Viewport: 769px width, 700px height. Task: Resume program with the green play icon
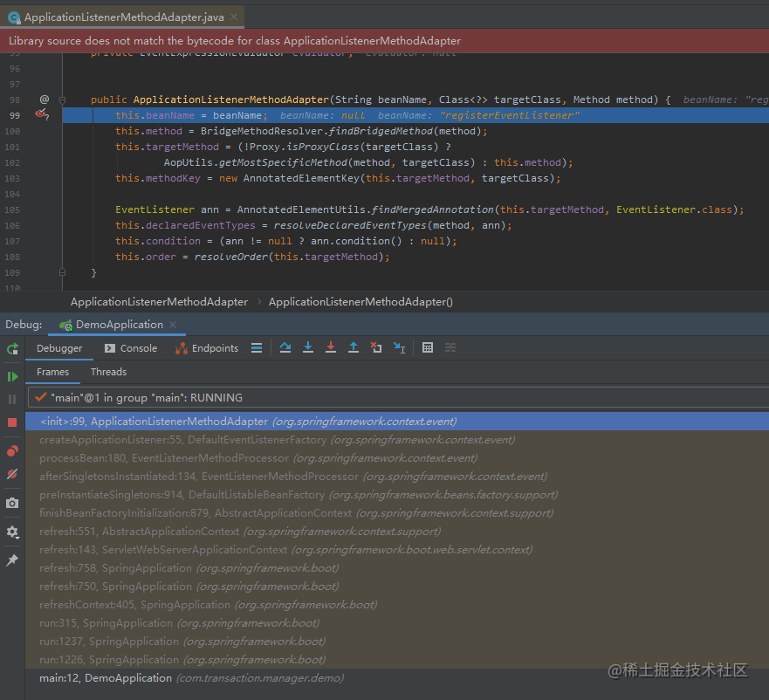tap(12, 377)
